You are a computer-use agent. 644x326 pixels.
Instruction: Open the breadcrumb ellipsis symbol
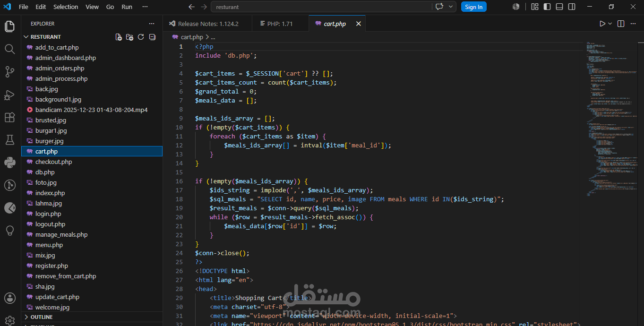(213, 37)
